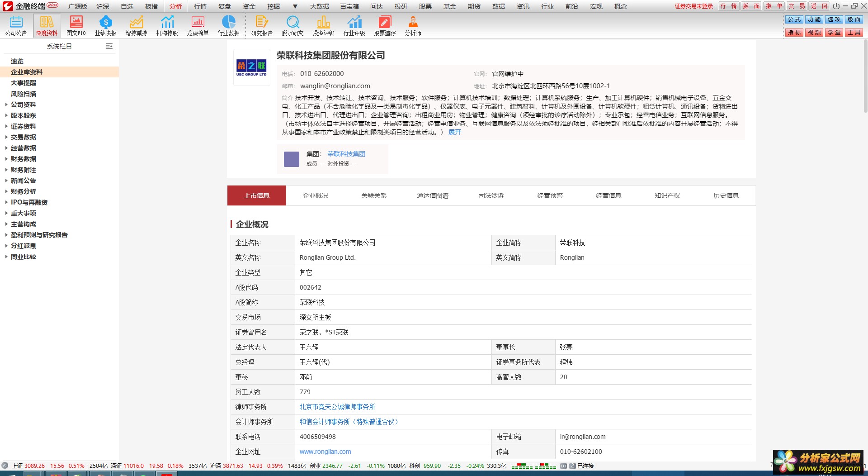Click the red 工具 button
The width and height of the screenshot is (868, 476).
click(854, 33)
